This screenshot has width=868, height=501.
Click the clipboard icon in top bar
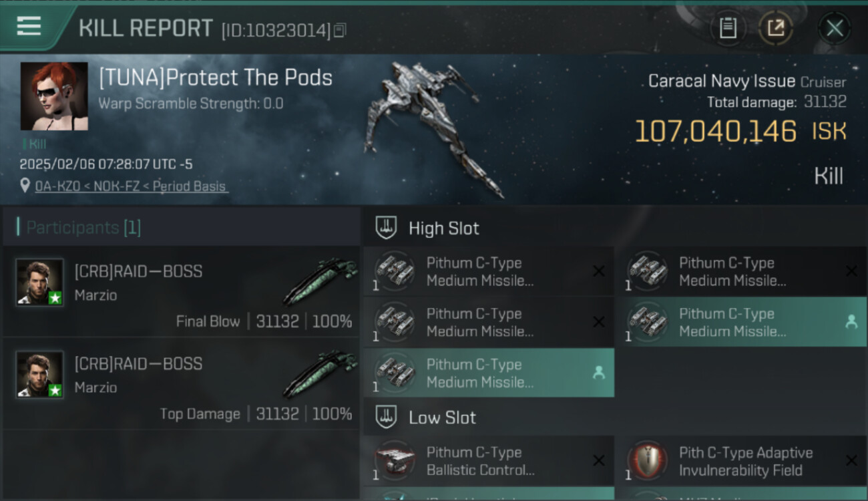(728, 28)
